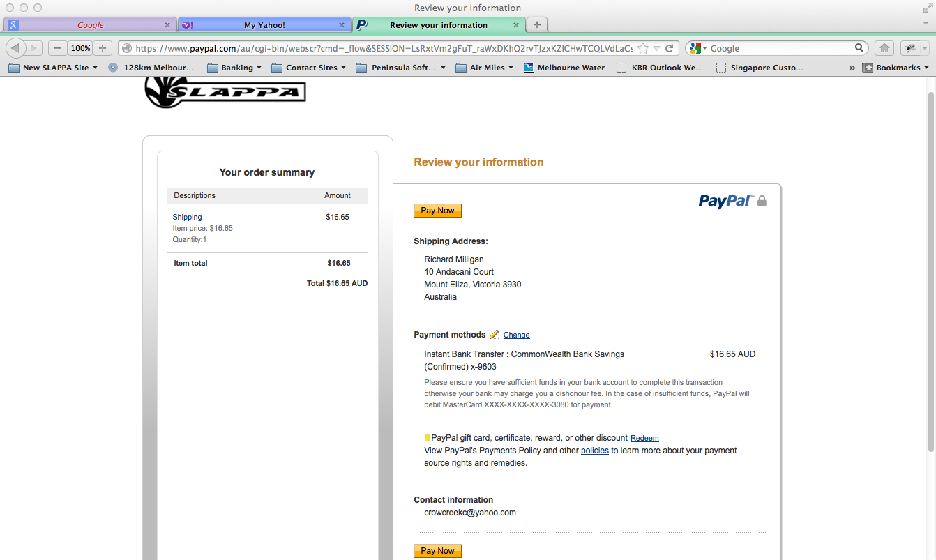Click the forward navigation arrow
This screenshot has width=936, height=560.
click(x=34, y=48)
